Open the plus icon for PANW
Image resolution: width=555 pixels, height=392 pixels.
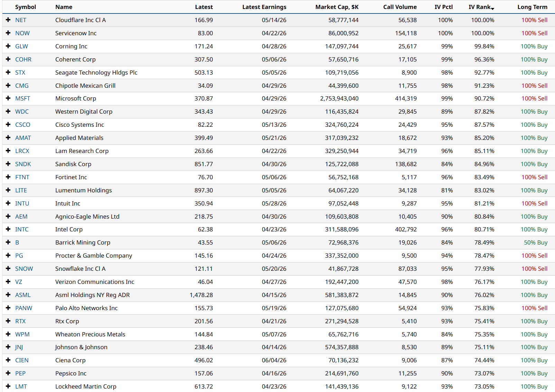(x=8, y=308)
